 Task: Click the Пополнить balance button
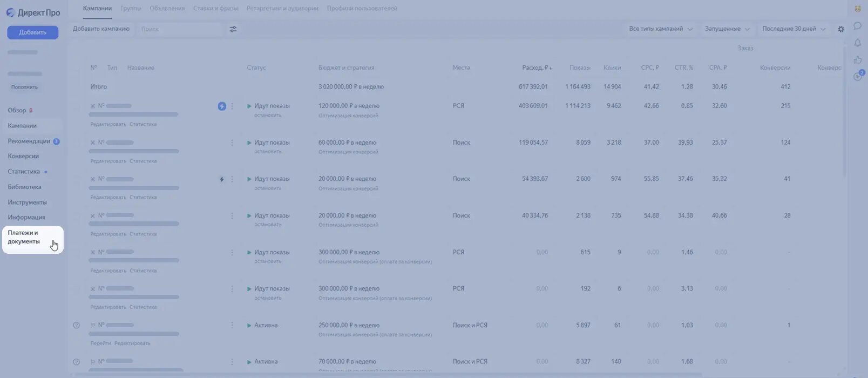pos(24,87)
